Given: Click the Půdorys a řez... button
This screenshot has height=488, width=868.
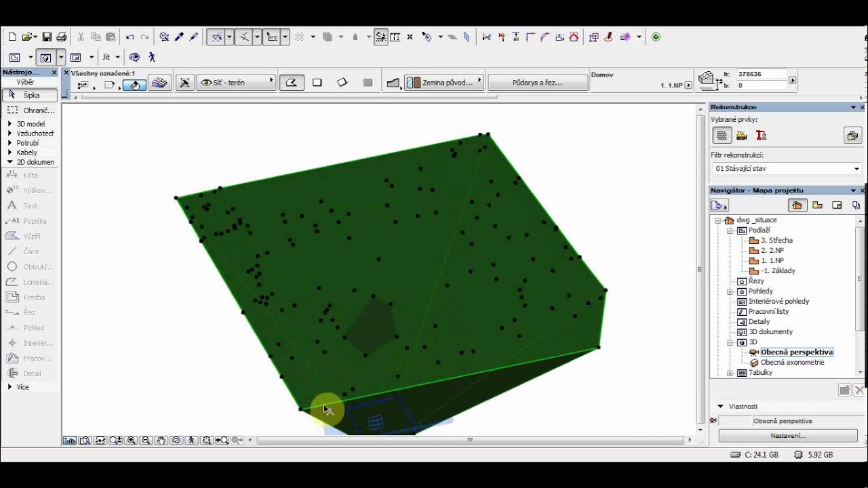Looking at the screenshot, I should pyautogui.click(x=538, y=83).
